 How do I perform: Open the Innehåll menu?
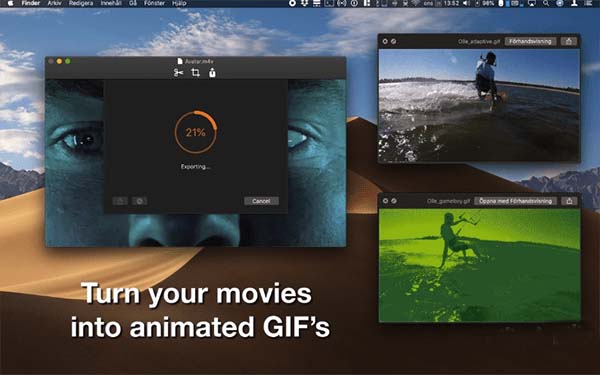(111, 3)
